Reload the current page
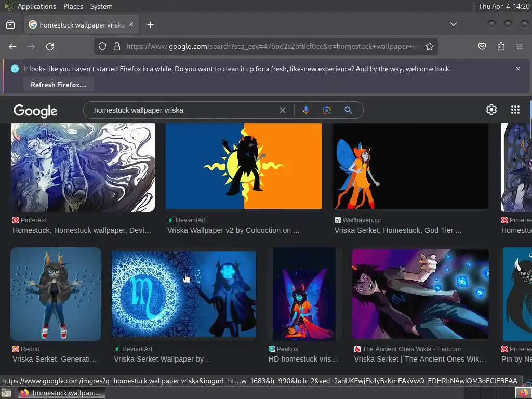 point(50,46)
